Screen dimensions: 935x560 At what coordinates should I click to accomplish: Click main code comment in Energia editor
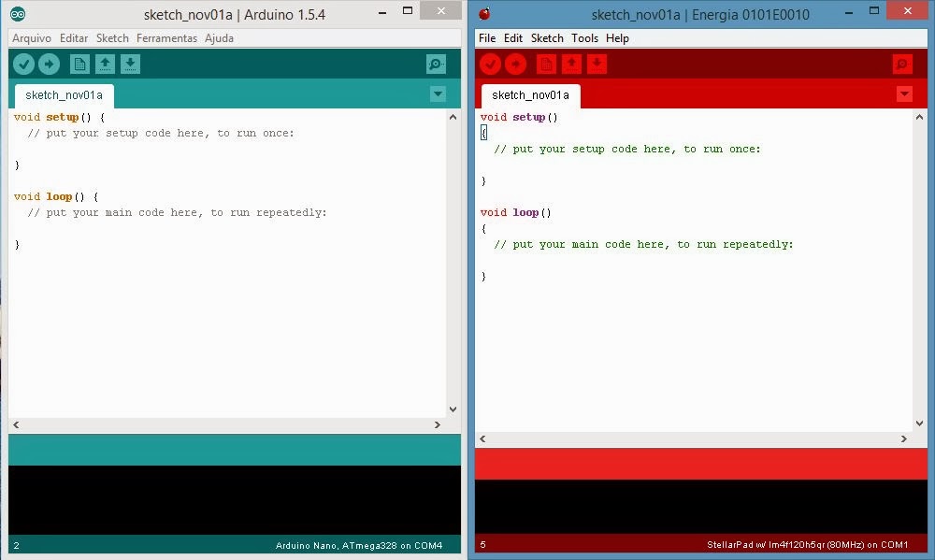pyautogui.click(x=643, y=245)
